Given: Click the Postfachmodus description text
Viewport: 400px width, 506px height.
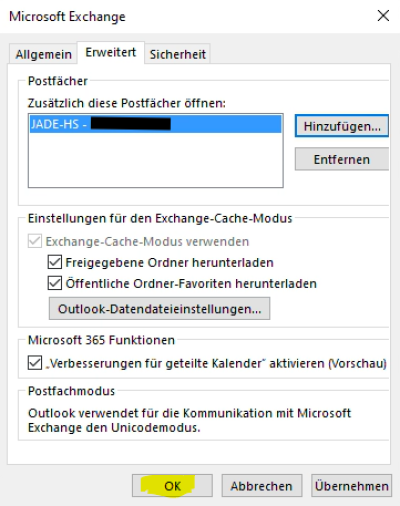Looking at the screenshot, I should tap(189, 420).
